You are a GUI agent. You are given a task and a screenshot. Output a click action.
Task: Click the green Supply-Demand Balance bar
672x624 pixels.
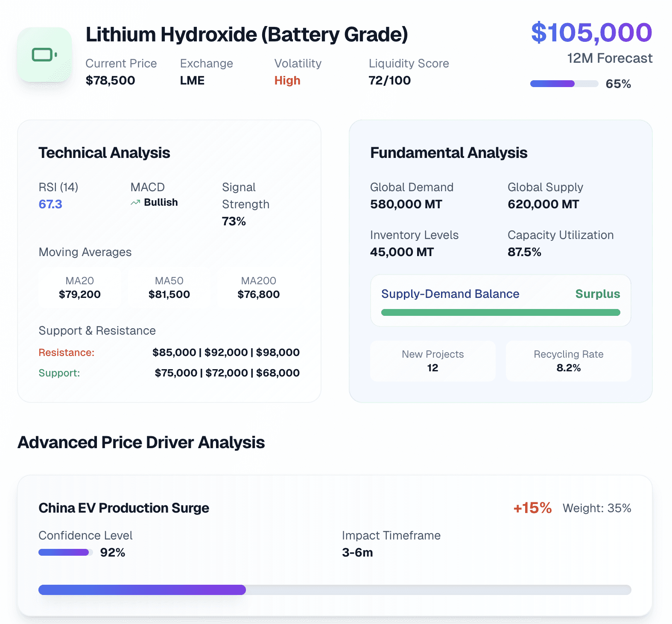[x=500, y=312]
